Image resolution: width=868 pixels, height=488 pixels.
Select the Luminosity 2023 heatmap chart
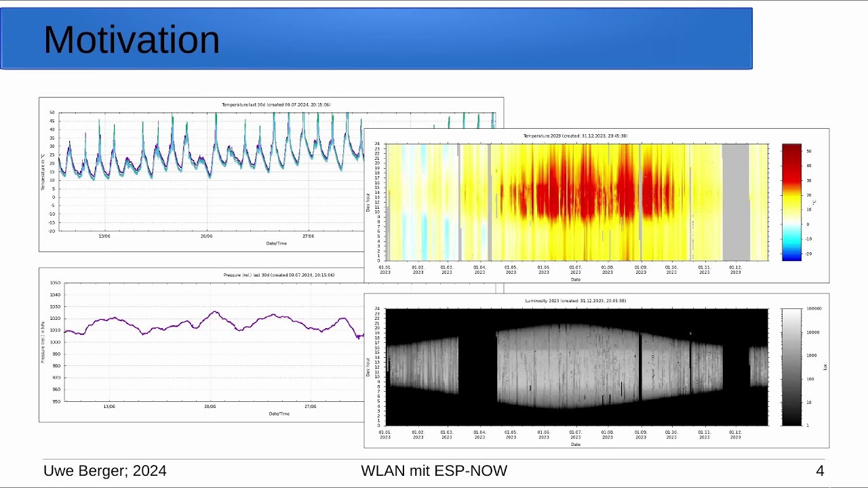pos(596,371)
